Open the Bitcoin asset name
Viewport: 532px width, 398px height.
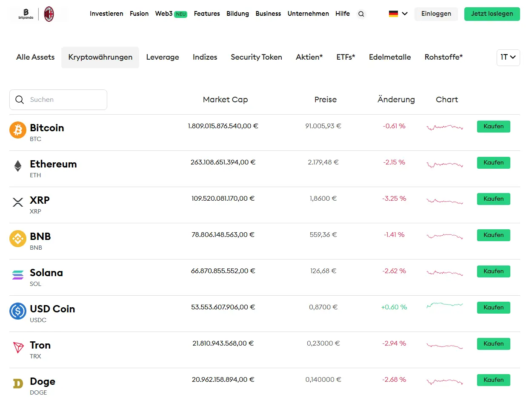click(x=47, y=128)
